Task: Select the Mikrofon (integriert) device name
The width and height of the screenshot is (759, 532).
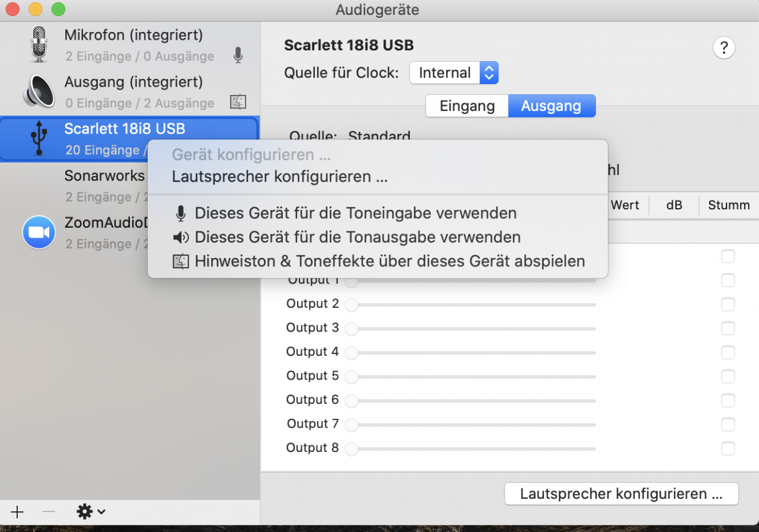Action: pos(133,35)
